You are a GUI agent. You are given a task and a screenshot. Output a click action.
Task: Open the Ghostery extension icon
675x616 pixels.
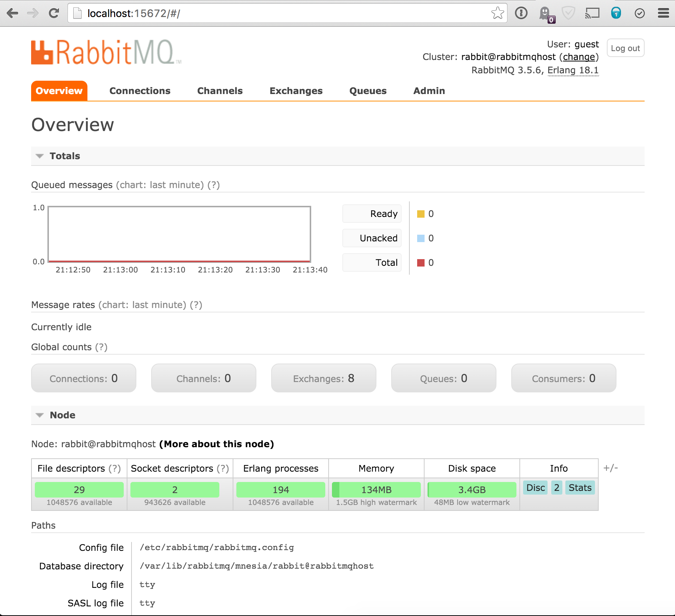546,14
